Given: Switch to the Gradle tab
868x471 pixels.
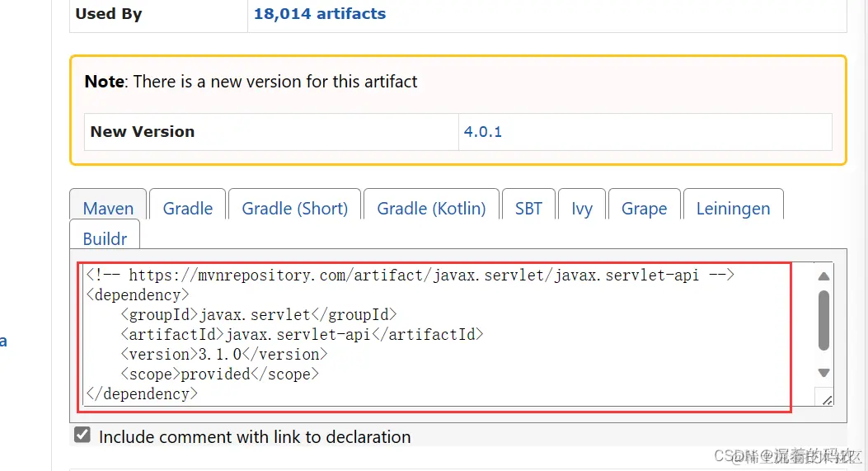Looking at the screenshot, I should point(188,208).
